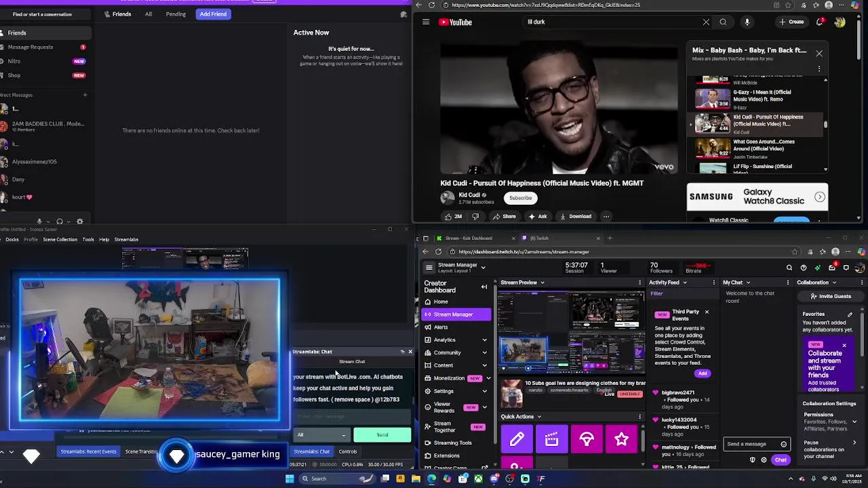
Task: Click Samsung ad arrow icon
Action: pos(820,197)
